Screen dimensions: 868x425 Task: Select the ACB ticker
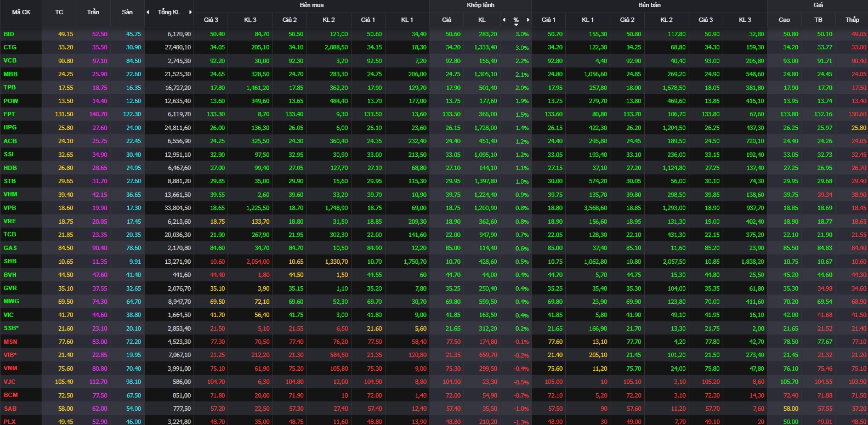pyautogui.click(x=10, y=141)
